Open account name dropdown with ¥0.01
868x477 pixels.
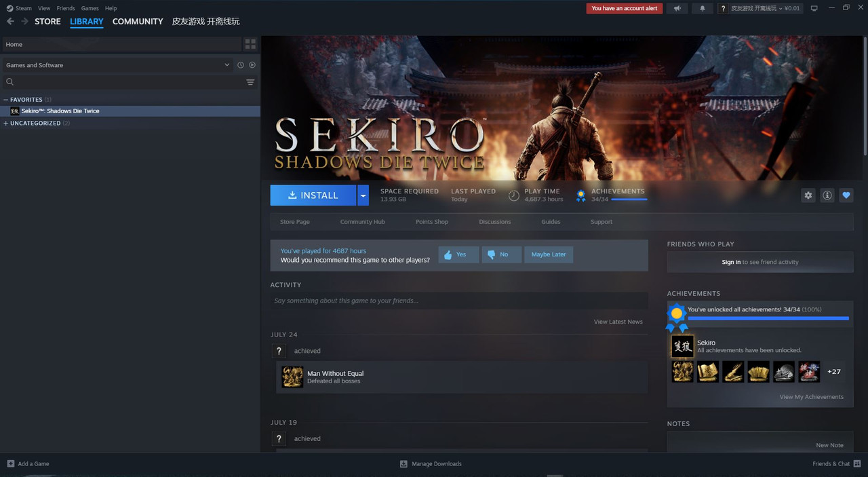coord(766,8)
